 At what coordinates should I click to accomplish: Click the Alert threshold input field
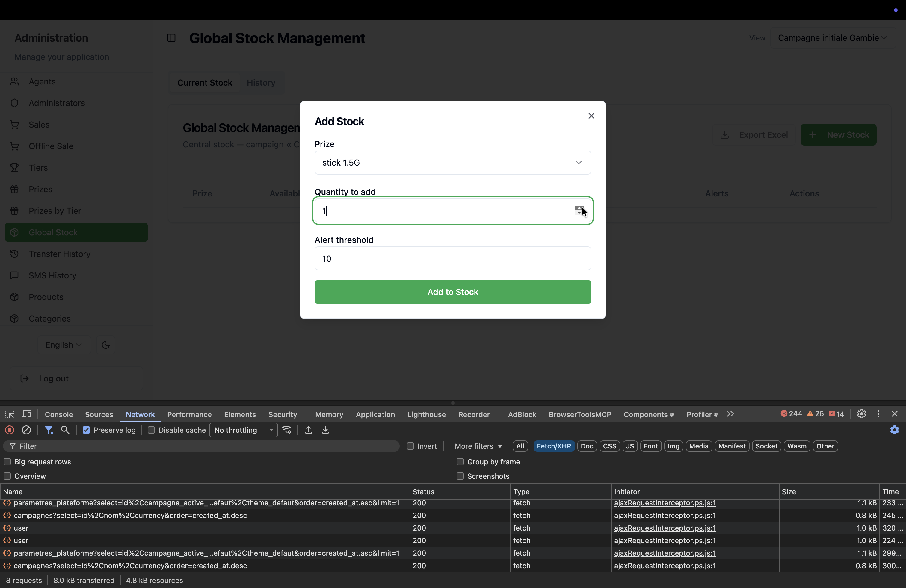tap(453, 258)
